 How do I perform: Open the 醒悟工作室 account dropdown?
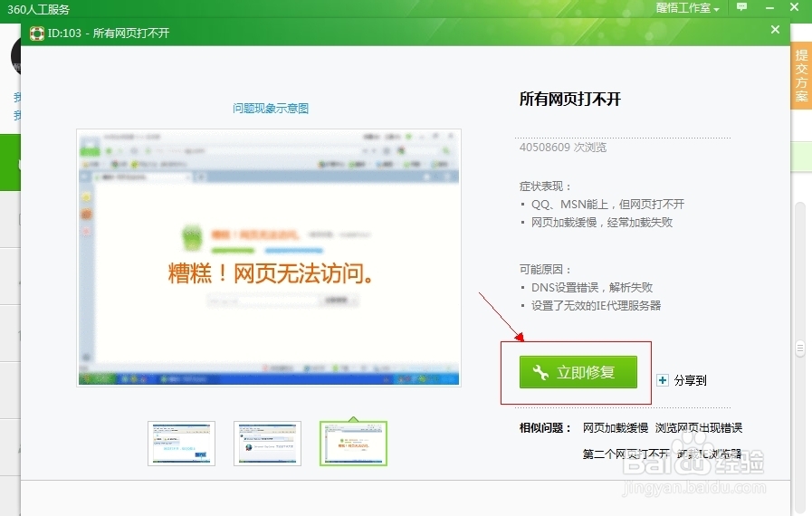pos(687,8)
